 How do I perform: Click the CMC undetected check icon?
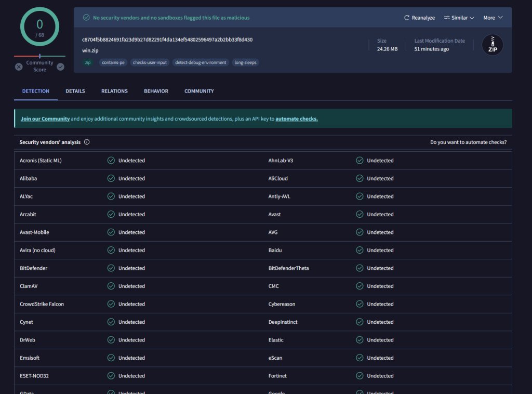[x=360, y=286]
